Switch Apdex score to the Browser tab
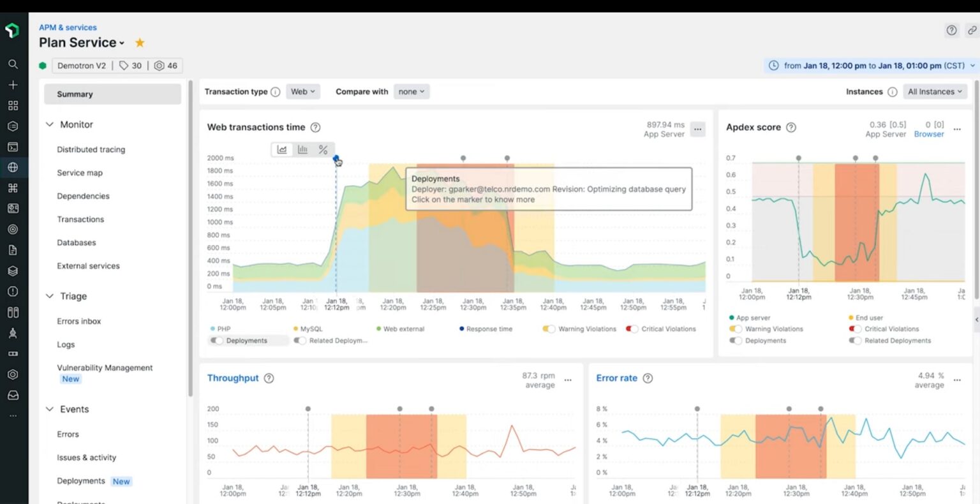This screenshot has width=980, height=504. 928,134
